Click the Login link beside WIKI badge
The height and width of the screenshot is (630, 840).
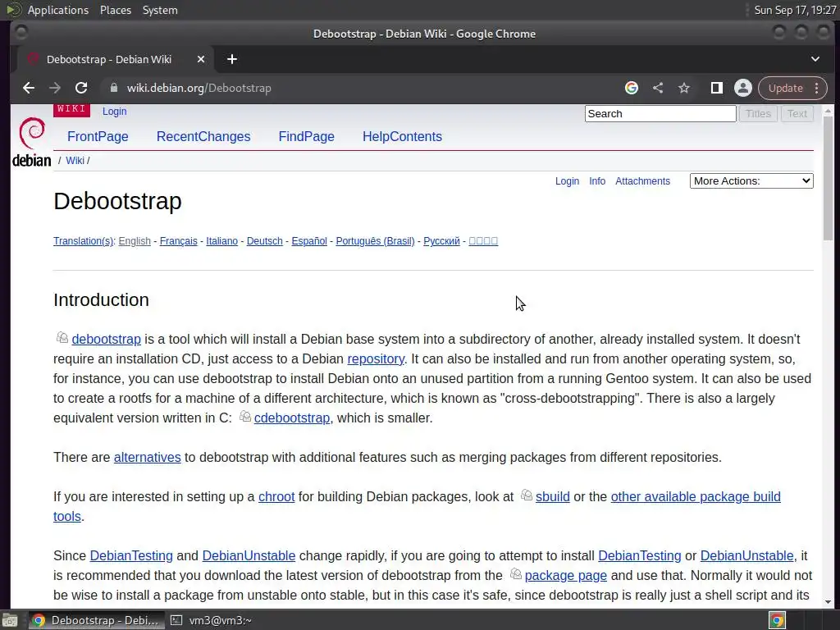pos(115,112)
